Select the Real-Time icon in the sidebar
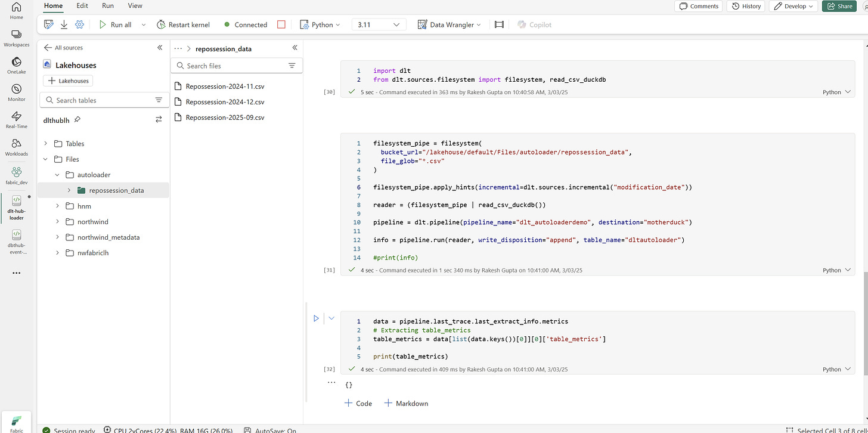868x433 pixels. (x=16, y=119)
